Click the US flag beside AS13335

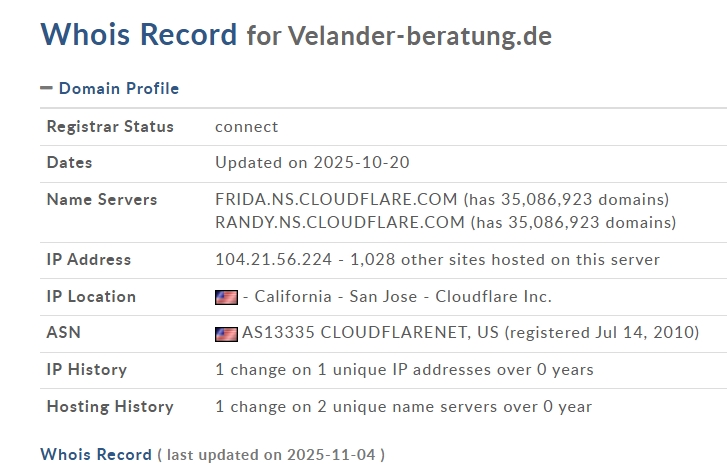[x=226, y=333]
